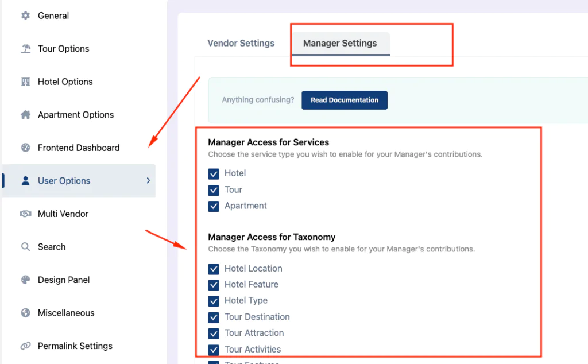Viewport: 588px width, 364px height.
Task: Uncheck the Apartment service checkbox
Action: tap(214, 206)
